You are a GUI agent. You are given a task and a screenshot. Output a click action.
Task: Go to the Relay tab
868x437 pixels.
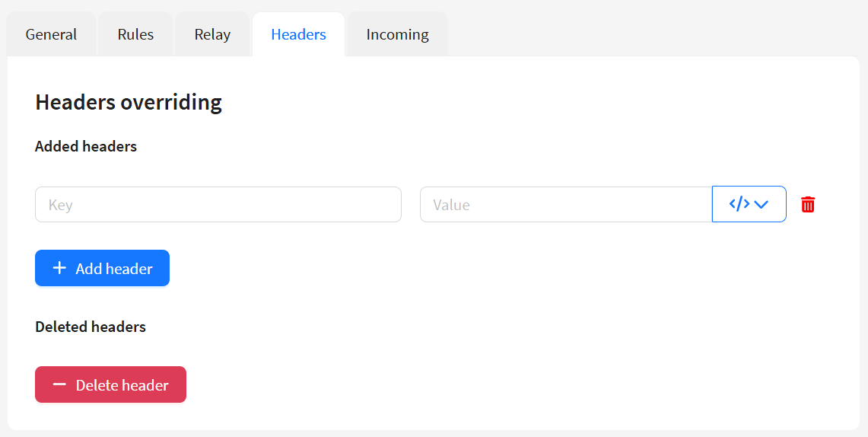212,34
